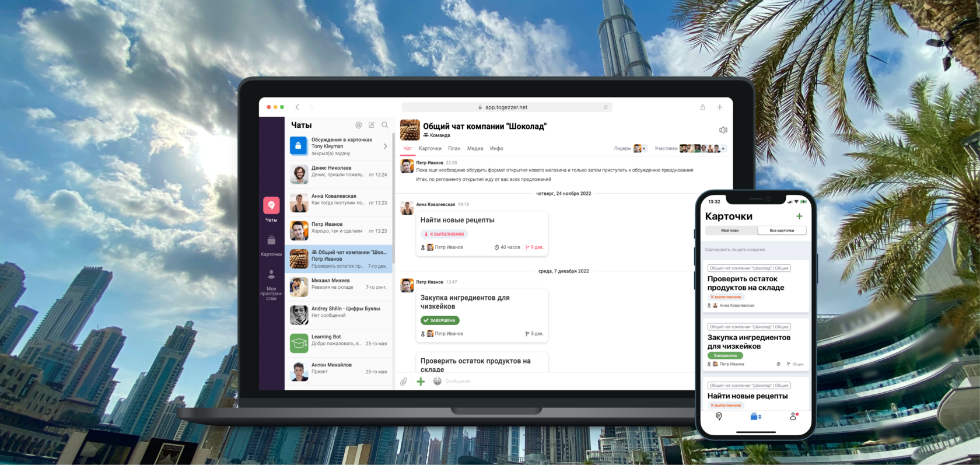Click the 40 часов time estimate

[x=508, y=247]
